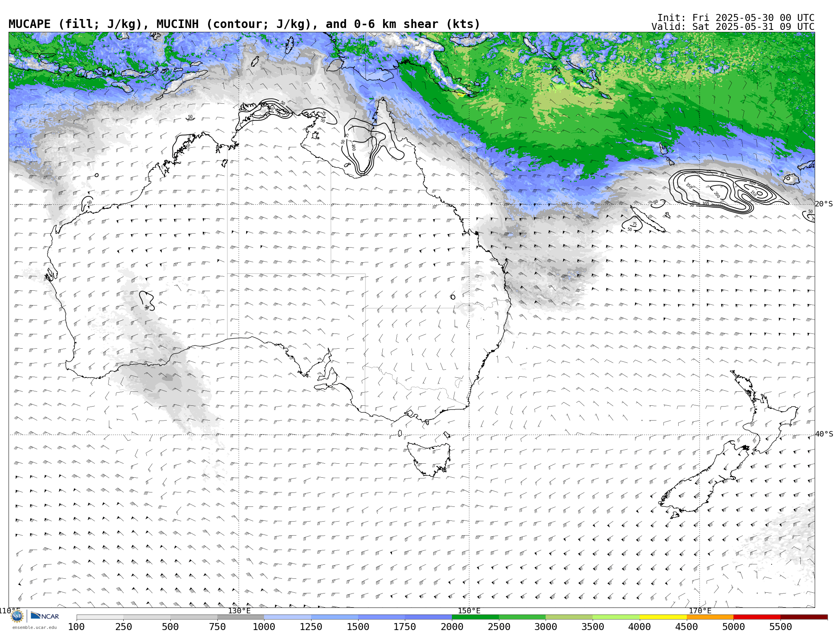Viewport: 840px width, 632px height.
Task: Pick the 2500–3000 green legend swatch
Action: click(522, 617)
